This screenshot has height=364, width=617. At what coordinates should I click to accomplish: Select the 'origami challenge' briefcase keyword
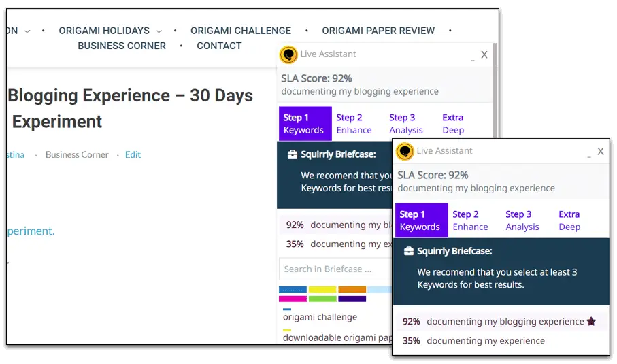tap(320, 317)
